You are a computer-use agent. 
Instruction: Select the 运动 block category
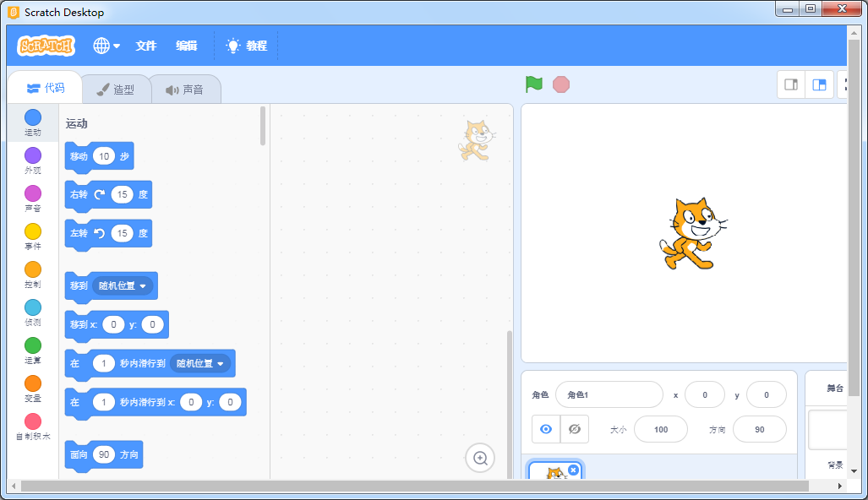(x=33, y=122)
